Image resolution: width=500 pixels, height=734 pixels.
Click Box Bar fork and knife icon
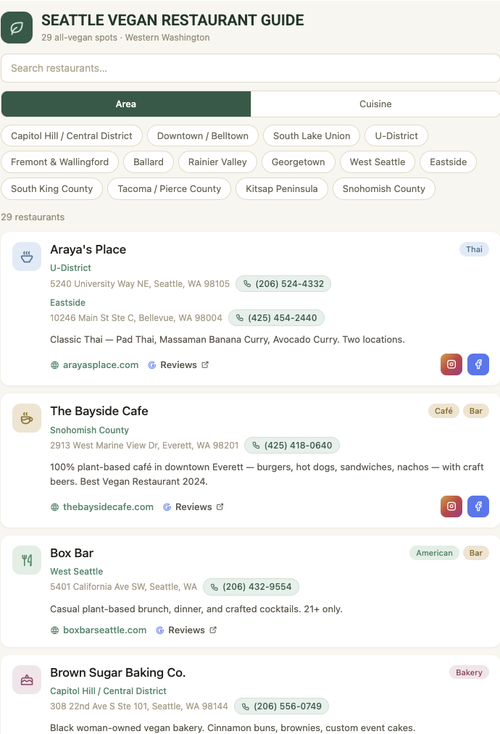point(27,560)
